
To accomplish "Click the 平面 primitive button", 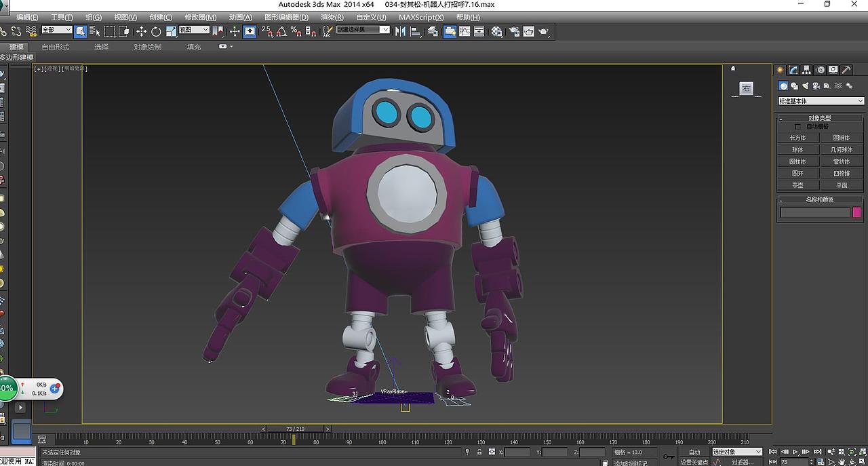I will point(842,185).
